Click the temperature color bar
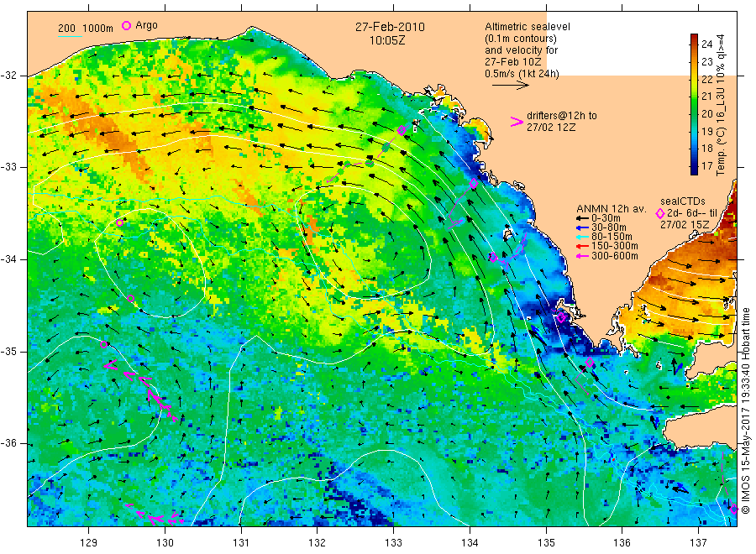 tap(694, 104)
